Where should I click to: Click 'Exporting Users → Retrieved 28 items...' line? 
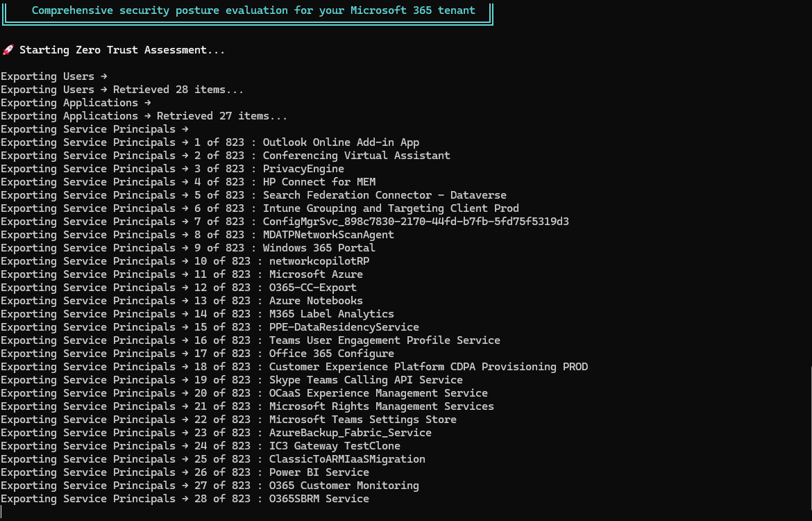coord(122,90)
